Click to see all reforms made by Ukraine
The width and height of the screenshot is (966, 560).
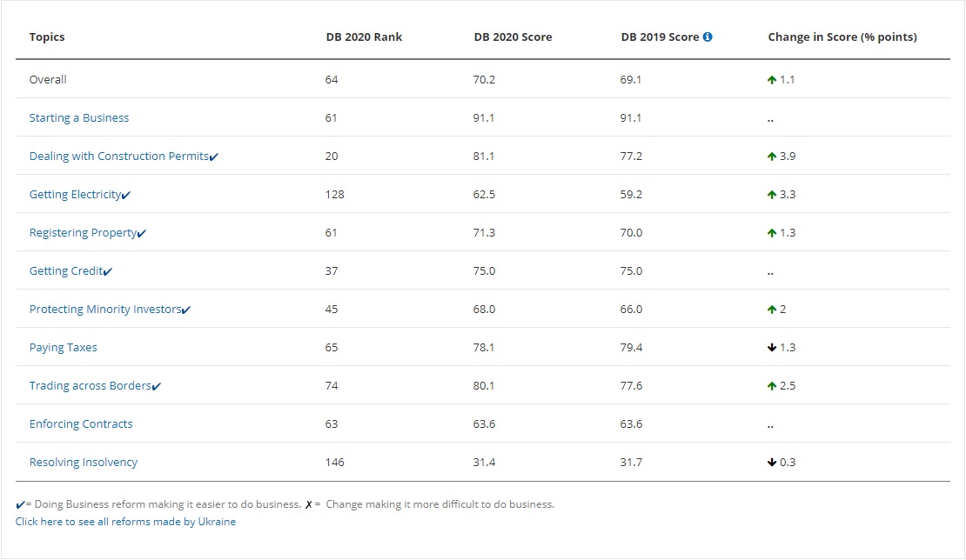pyautogui.click(x=125, y=522)
